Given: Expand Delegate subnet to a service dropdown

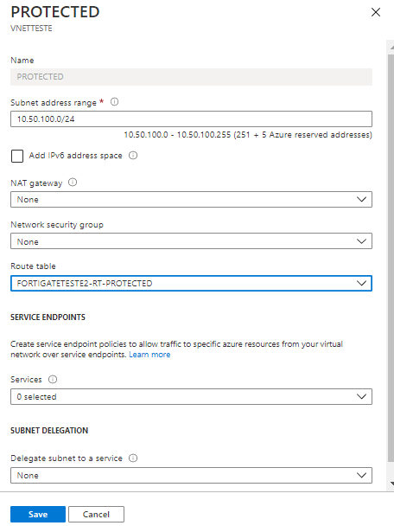Looking at the screenshot, I should 192,475.
